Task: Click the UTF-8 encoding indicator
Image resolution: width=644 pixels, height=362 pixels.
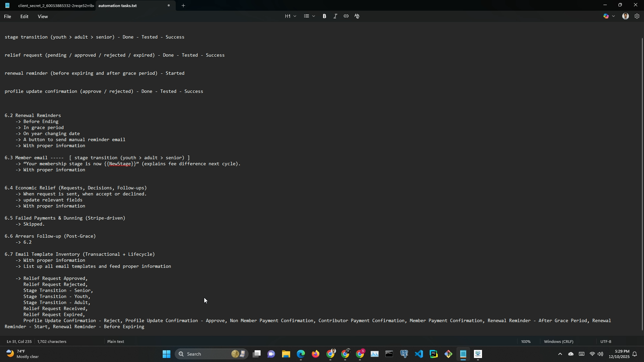Action: pyautogui.click(x=606, y=342)
